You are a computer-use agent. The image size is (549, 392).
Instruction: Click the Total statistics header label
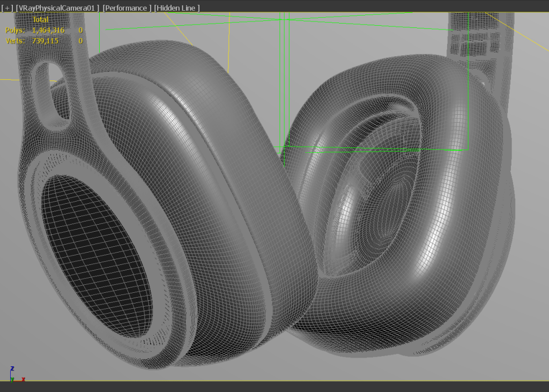(40, 20)
